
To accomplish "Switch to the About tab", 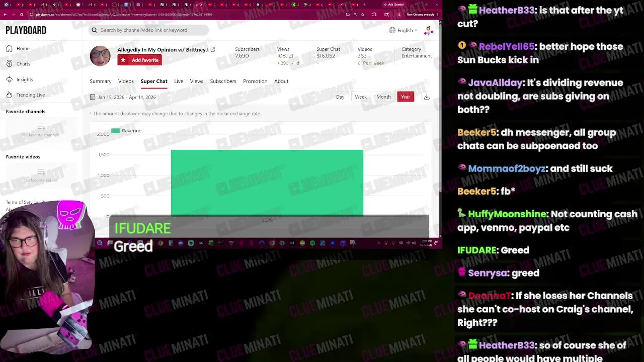I will [281, 81].
